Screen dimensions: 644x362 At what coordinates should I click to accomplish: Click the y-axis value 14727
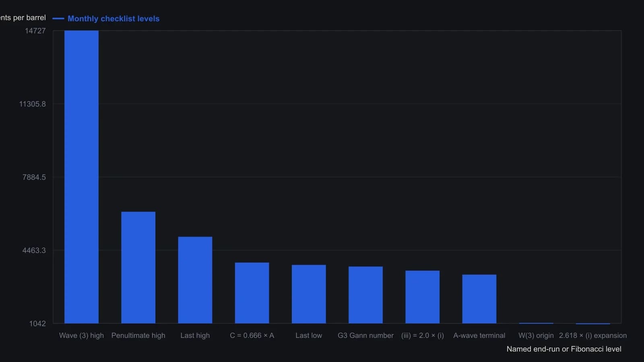[35, 31]
